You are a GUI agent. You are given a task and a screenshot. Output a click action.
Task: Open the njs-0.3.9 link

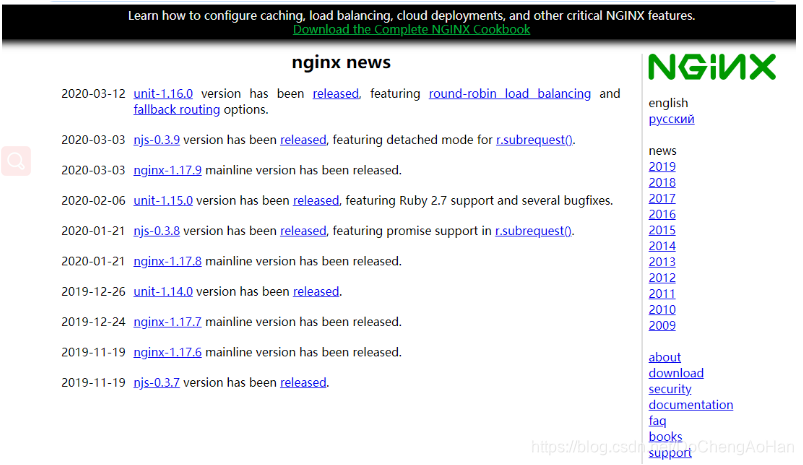157,140
